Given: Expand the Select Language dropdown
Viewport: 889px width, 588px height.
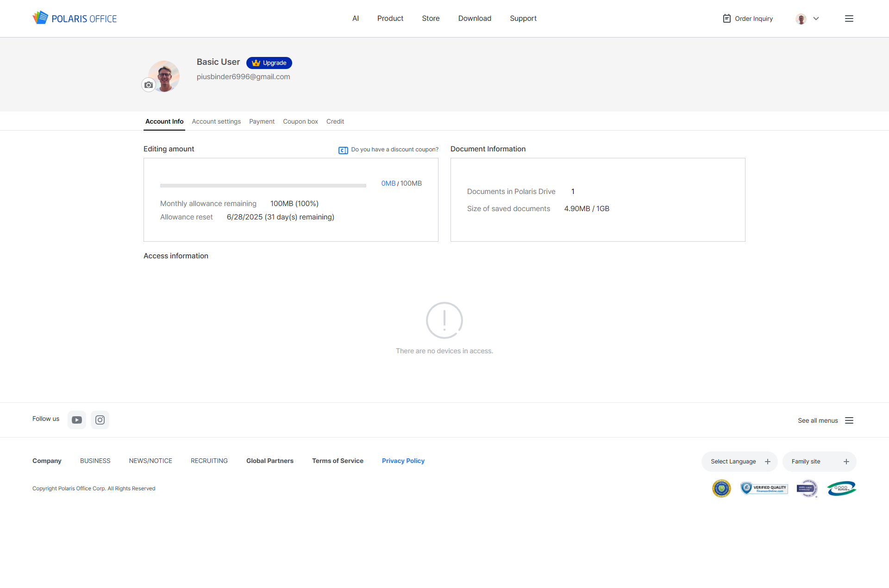Looking at the screenshot, I should (739, 462).
